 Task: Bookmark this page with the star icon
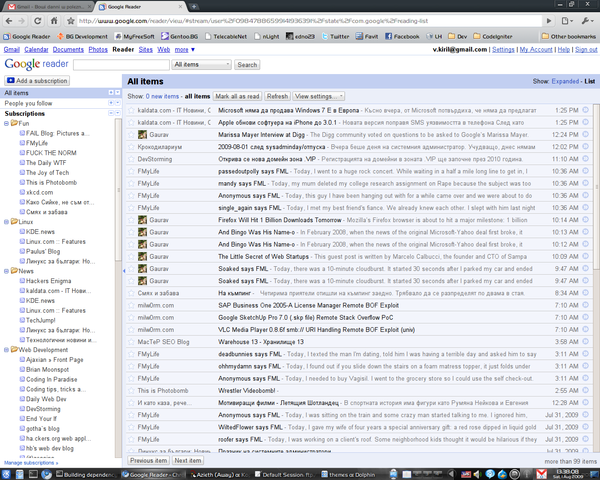70,21
